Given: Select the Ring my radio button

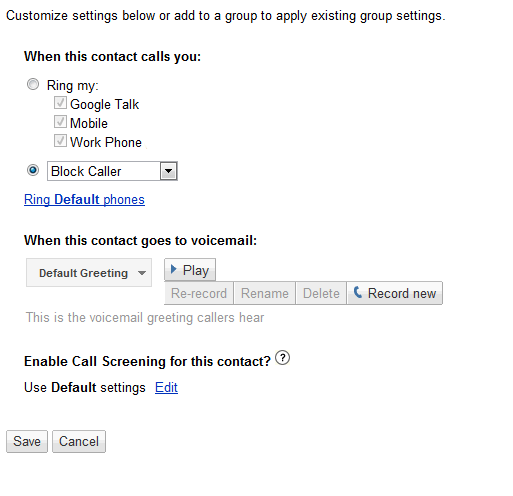Looking at the screenshot, I should click(x=33, y=84).
